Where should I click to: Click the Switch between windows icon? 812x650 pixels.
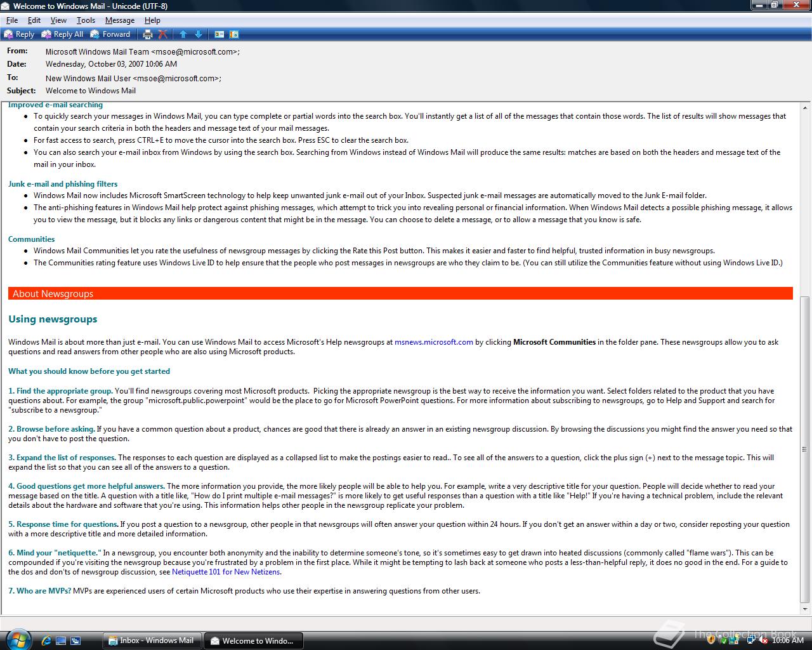(75, 640)
